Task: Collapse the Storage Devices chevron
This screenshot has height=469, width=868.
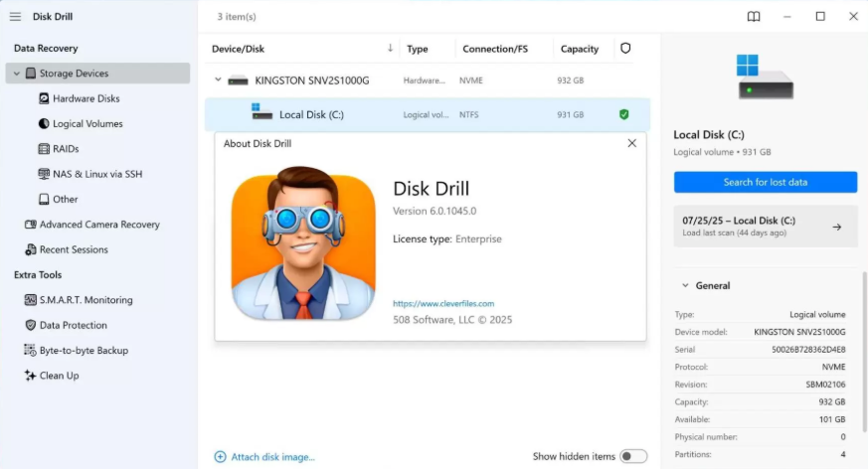Action: [x=17, y=73]
